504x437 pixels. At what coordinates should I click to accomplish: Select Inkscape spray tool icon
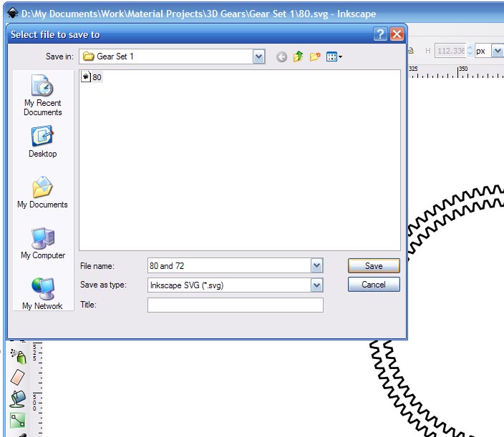tap(19, 356)
